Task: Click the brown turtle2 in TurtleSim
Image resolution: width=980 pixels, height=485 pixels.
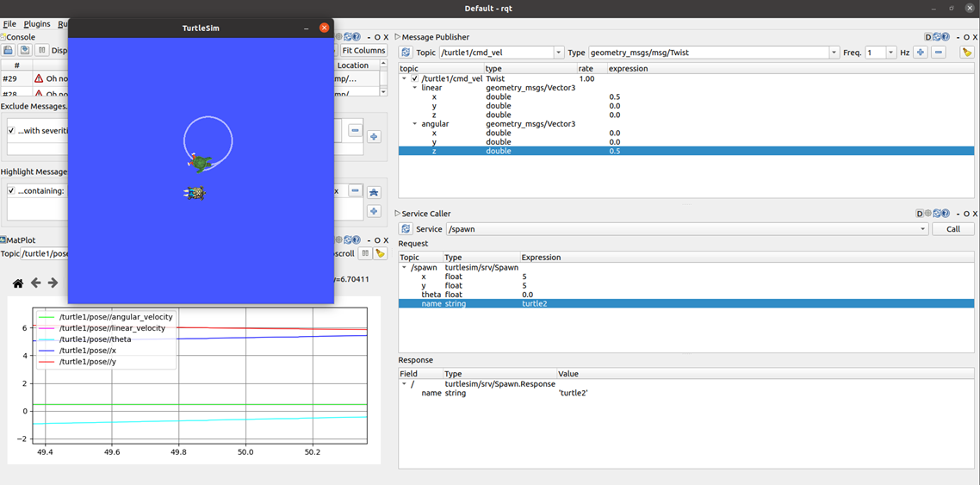Action: pyautogui.click(x=195, y=193)
